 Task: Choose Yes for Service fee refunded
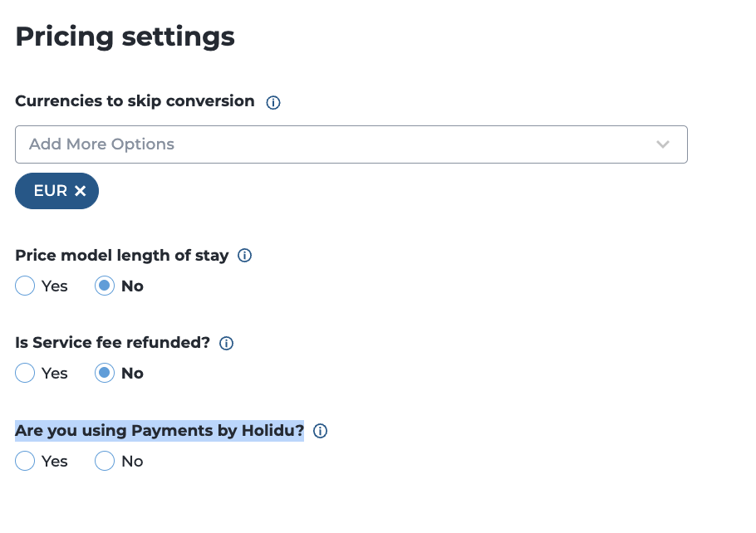(x=25, y=374)
